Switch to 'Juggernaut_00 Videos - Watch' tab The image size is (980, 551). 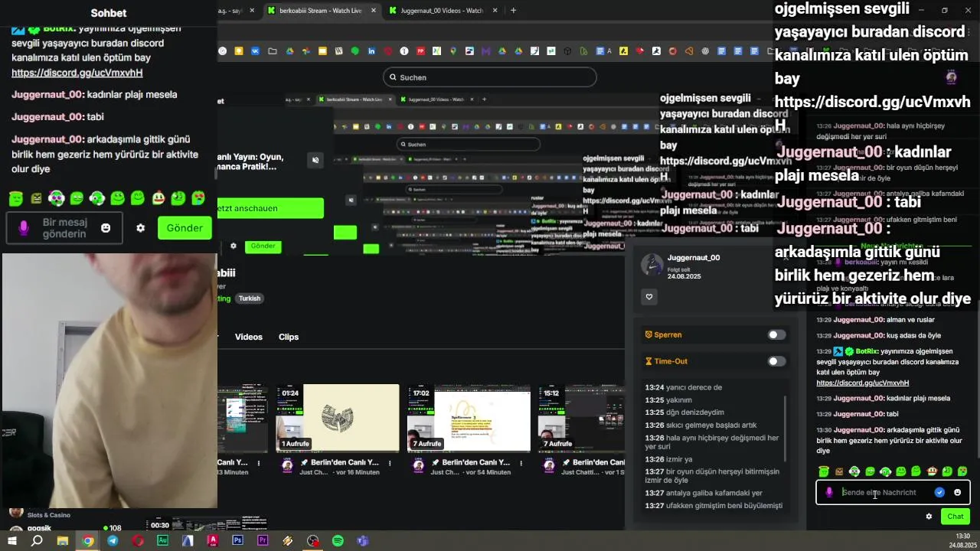(443, 11)
